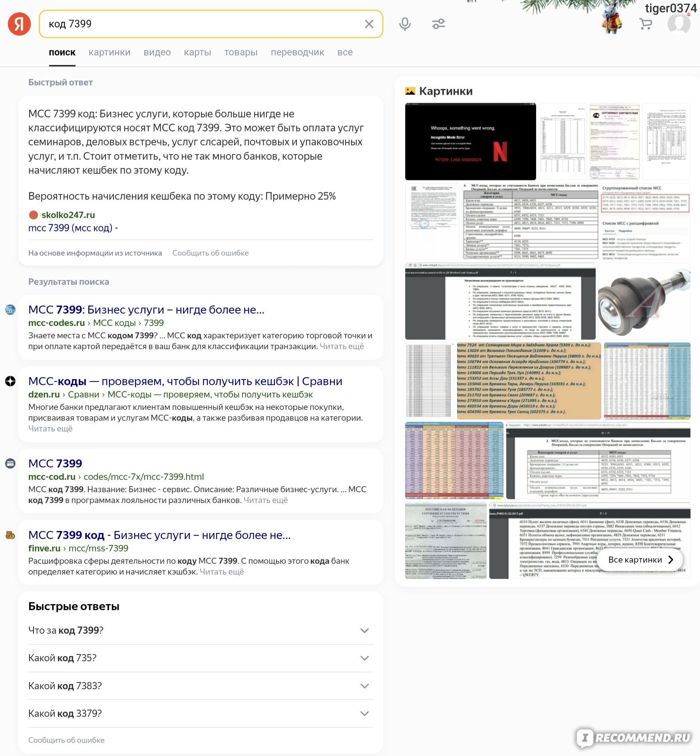
Task: Open the ball joint part thumbnail
Action: [644, 301]
